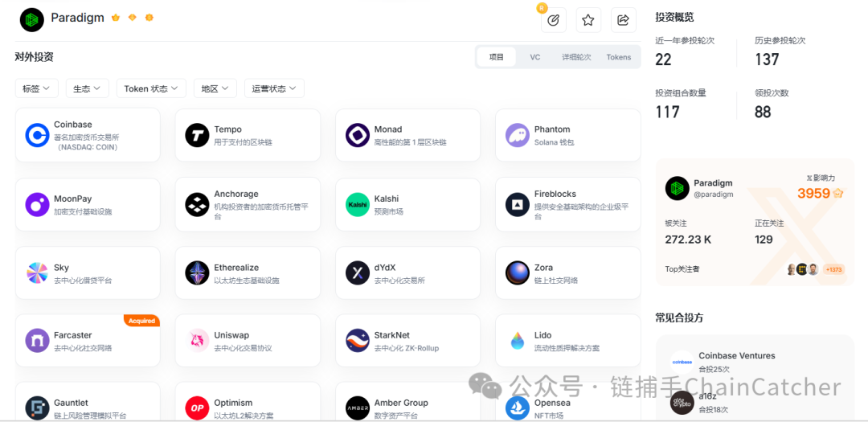Open the 运营状态 filter dropdown
The height and width of the screenshot is (422, 868).
[275, 88]
